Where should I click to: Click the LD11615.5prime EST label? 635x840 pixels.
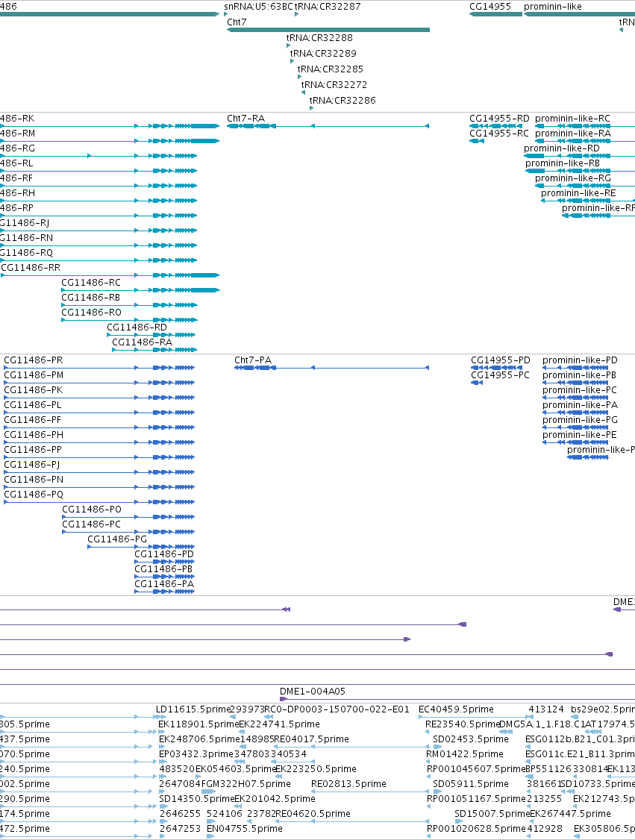tap(193, 709)
